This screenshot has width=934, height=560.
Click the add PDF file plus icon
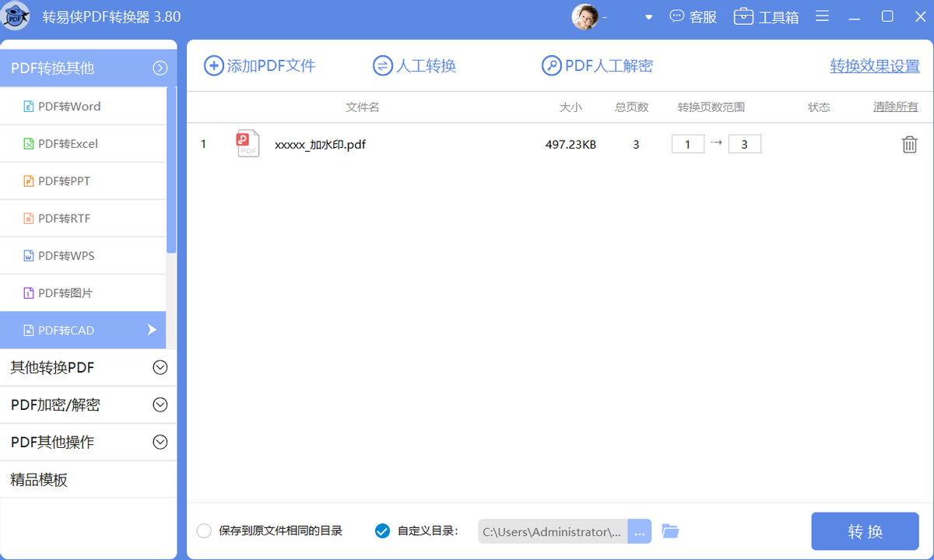tap(213, 66)
